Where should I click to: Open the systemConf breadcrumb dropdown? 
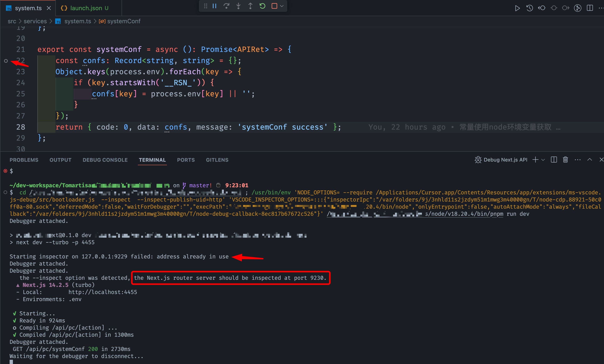(x=123, y=21)
